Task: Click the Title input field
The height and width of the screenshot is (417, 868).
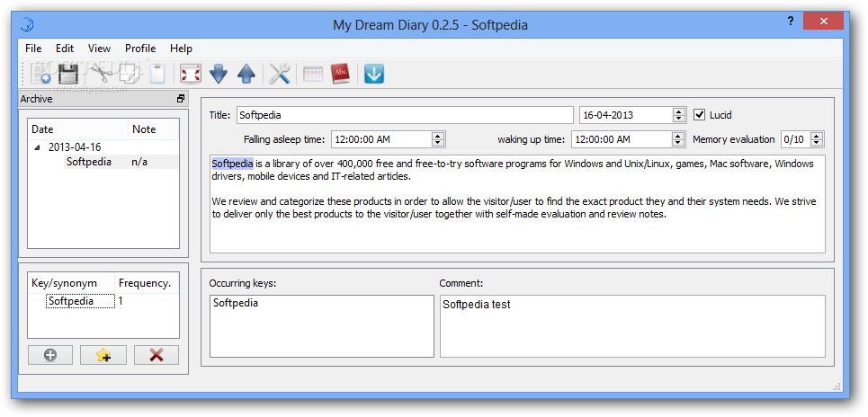Action: click(x=405, y=115)
